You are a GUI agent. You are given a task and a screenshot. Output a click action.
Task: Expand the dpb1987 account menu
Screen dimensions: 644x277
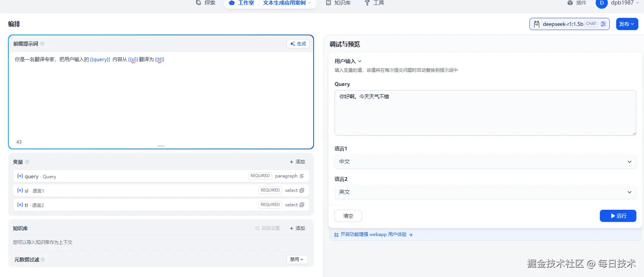(625, 3)
